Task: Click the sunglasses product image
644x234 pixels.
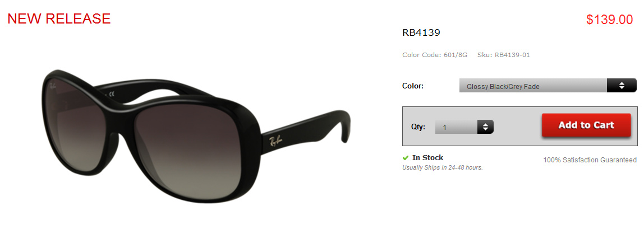Action: (196, 136)
